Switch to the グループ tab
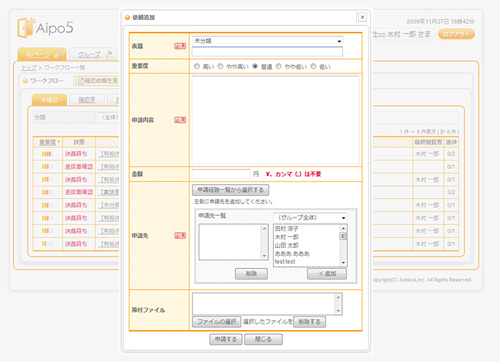This screenshot has width=500, height=362. pos(93,54)
